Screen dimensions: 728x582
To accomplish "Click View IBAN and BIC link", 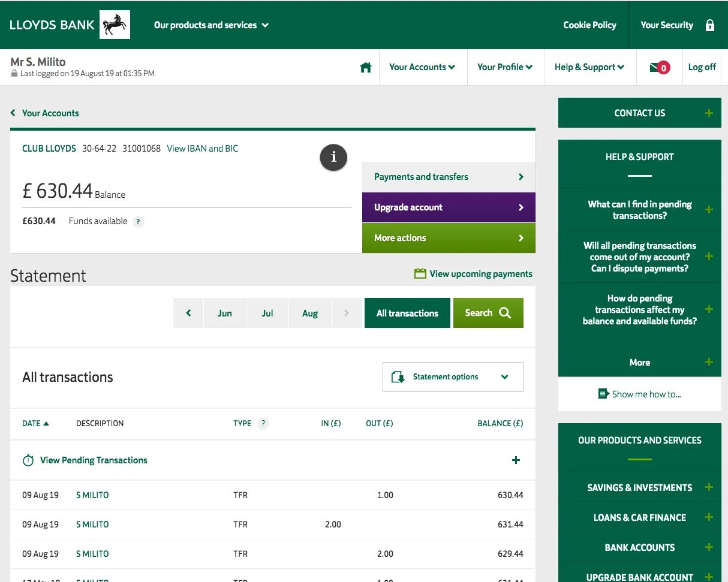I will pyautogui.click(x=203, y=149).
